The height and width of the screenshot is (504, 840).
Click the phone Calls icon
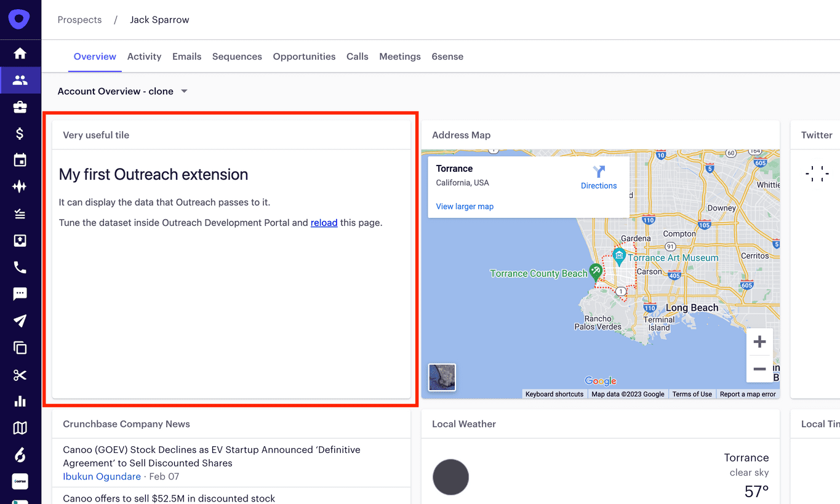coord(20,267)
